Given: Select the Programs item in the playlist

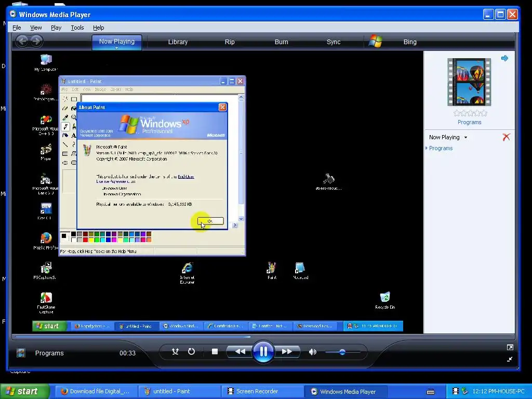Looking at the screenshot, I should click(x=441, y=148).
